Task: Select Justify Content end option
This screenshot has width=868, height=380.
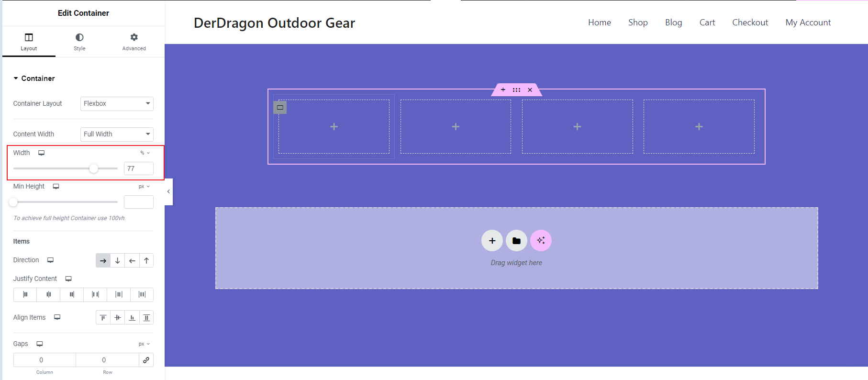Action: coord(72,294)
